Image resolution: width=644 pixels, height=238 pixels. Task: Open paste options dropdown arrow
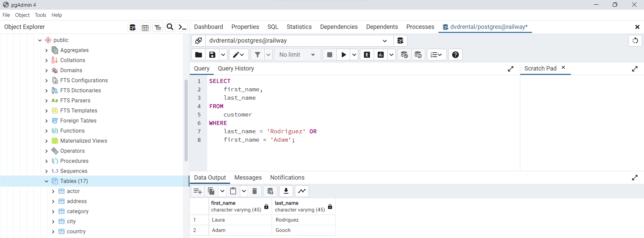pos(244,191)
